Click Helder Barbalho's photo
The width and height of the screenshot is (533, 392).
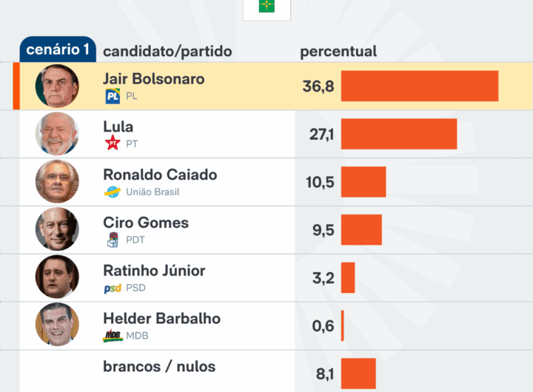coord(57,325)
